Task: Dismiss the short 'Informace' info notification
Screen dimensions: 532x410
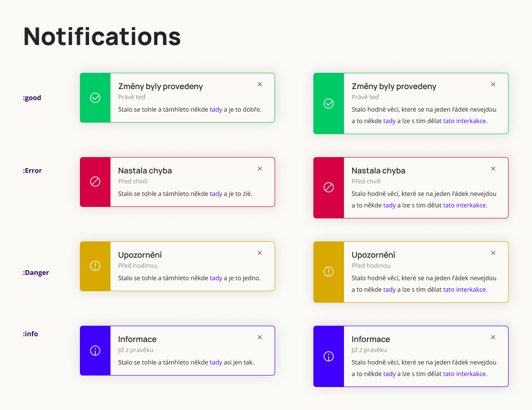Action: [260, 337]
